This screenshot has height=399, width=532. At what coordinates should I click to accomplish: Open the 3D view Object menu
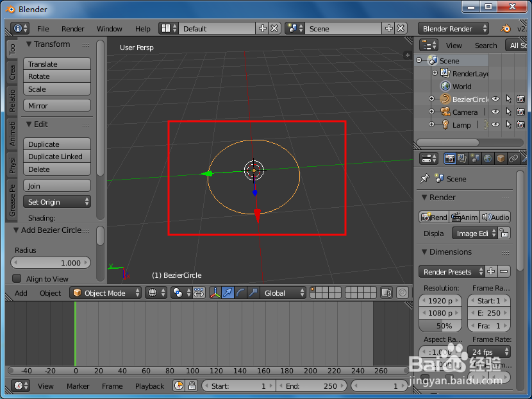click(x=50, y=293)
